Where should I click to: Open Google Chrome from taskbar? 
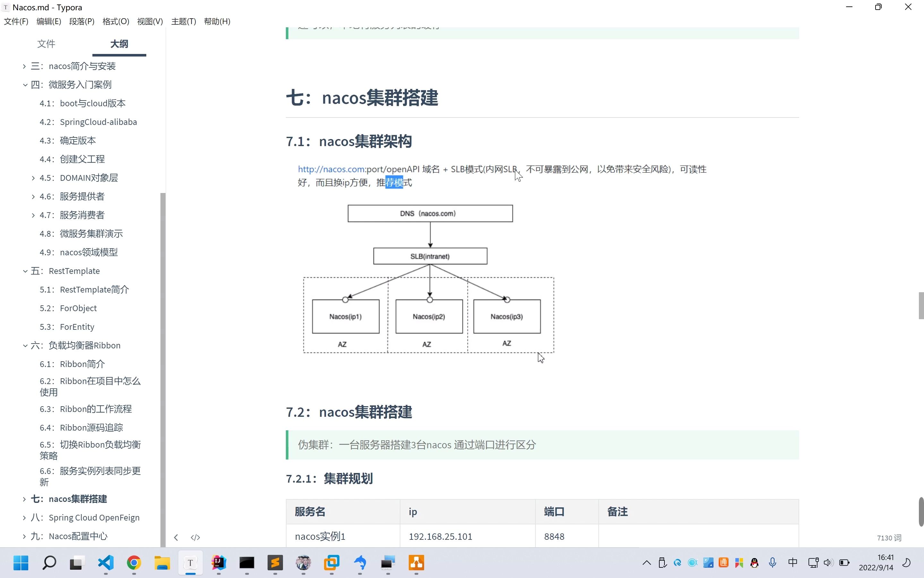coord(134,562)
